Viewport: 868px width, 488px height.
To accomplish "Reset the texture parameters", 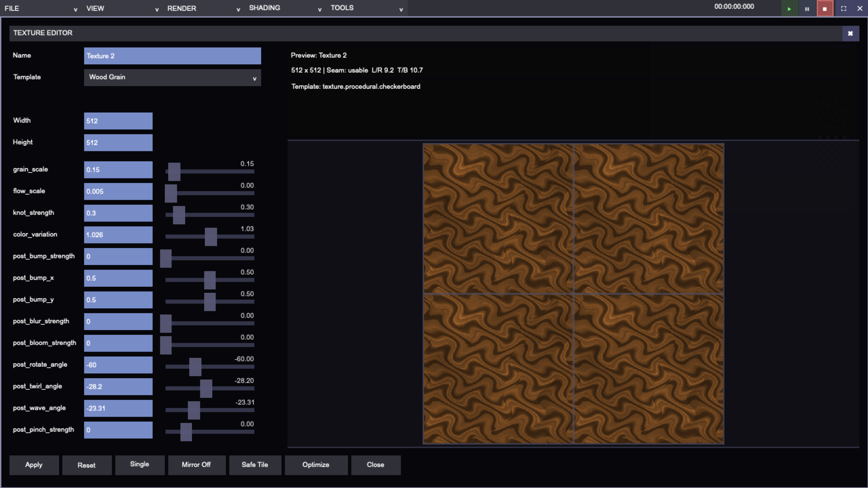I will coord(87,465).
